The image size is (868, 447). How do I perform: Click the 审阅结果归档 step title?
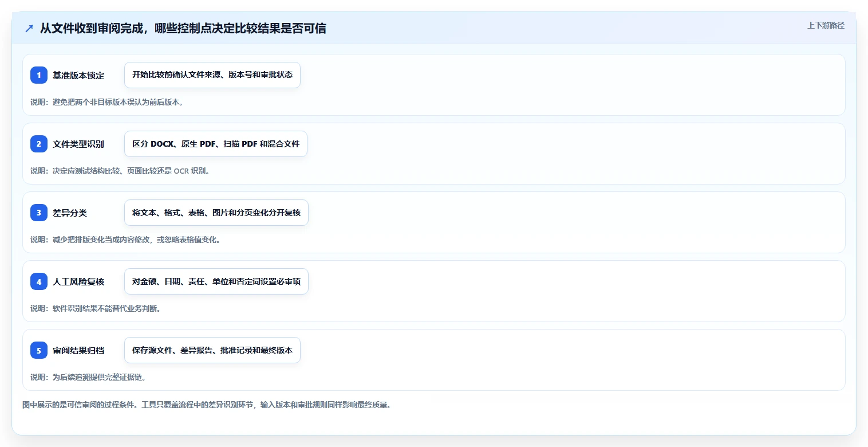pyautogui.click(x=78, y=350)
